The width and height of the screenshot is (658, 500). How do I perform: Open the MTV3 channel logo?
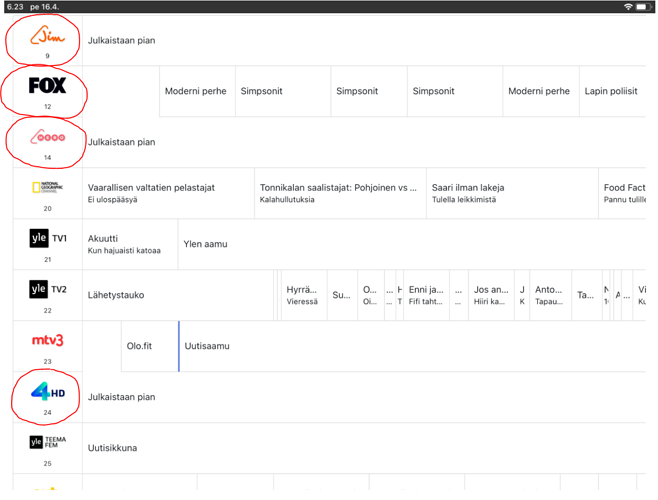point(47,341)
